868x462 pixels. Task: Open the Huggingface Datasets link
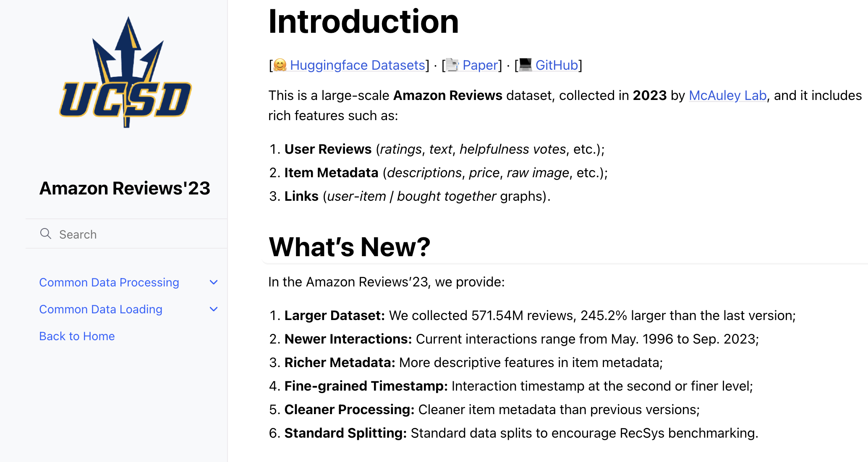click(358, 65)
